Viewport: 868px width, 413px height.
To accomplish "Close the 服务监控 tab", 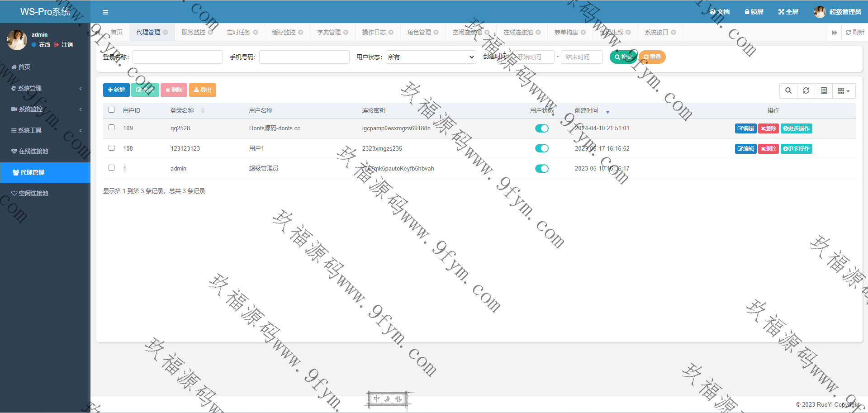I will [x=210, y=32].
